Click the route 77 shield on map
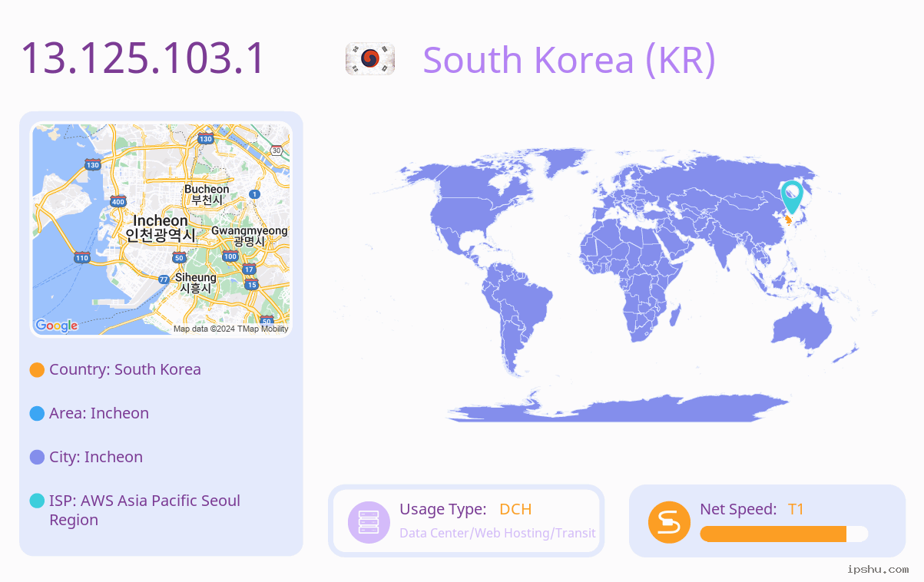924x582 pixels. click(x=164, y=279)
